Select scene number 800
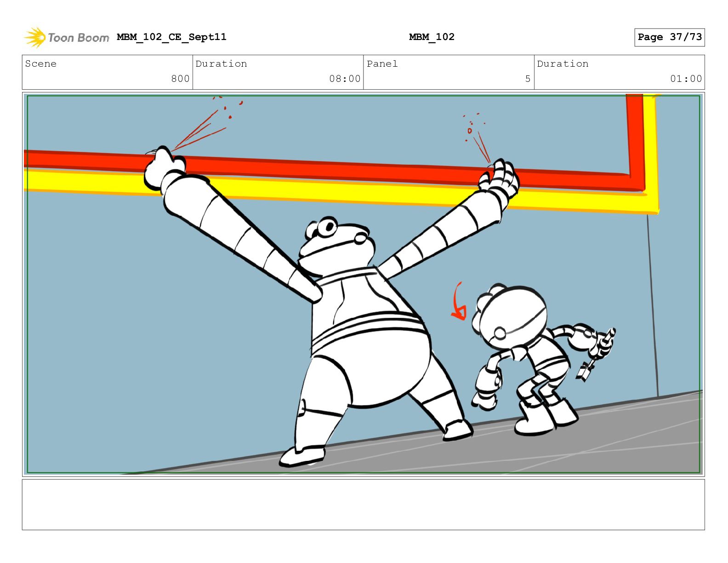Viewport: 728px width, 563px height. coord(180,79)
